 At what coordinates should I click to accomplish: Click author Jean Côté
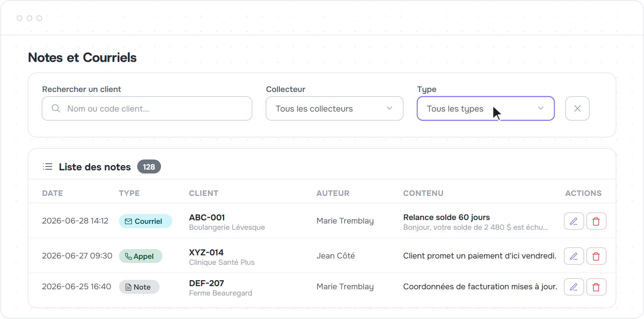(x=336, y=256)
